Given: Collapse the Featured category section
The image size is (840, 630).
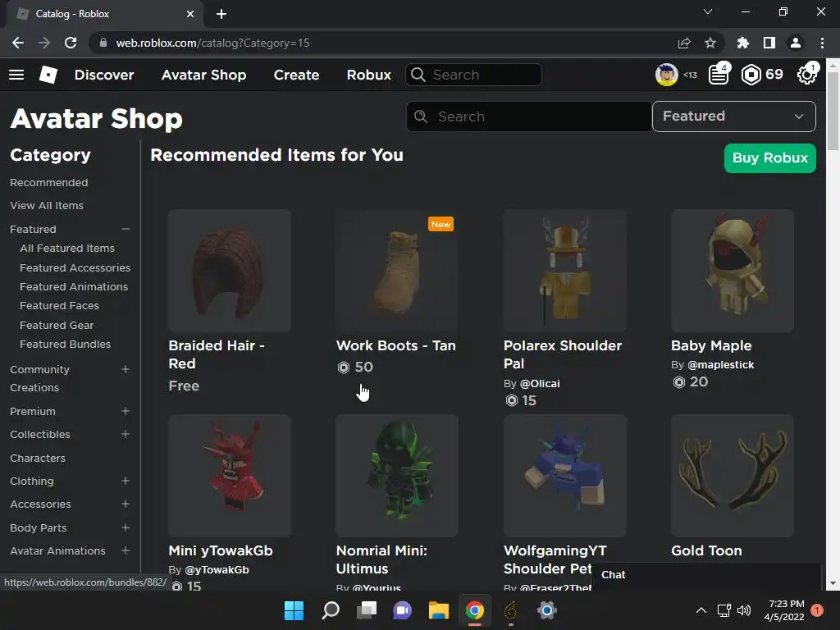Looking at the screenshot, I should 126,229.
